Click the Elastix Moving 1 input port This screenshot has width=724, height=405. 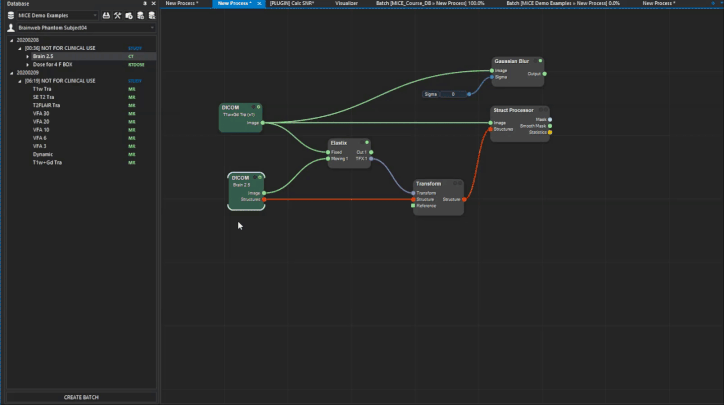(x=328, y=159)
